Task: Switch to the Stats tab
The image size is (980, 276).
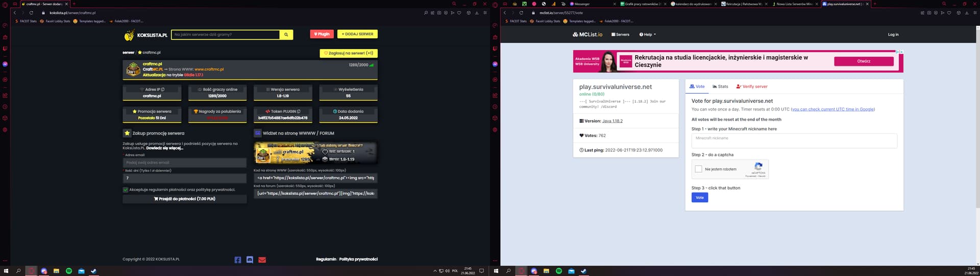Action: (x=720, y=86)
